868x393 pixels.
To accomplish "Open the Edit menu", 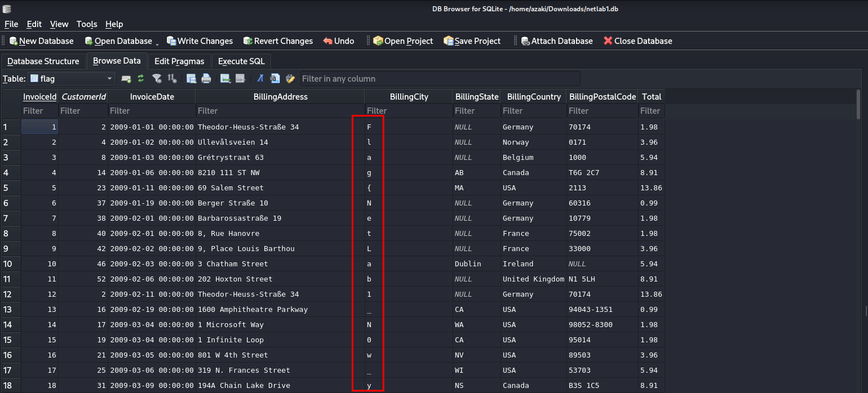I will (x=34, y=24).
